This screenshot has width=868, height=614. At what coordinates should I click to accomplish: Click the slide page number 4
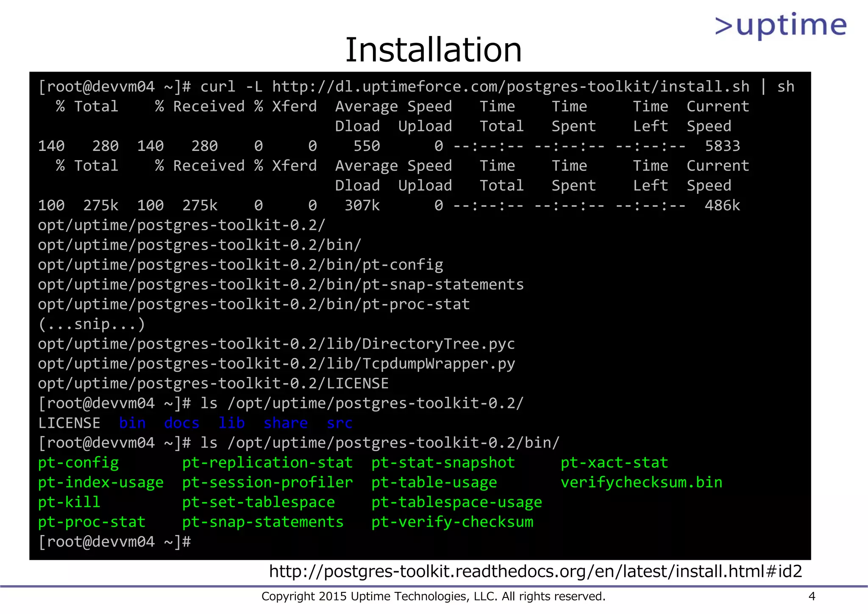(x=812, y=597)
